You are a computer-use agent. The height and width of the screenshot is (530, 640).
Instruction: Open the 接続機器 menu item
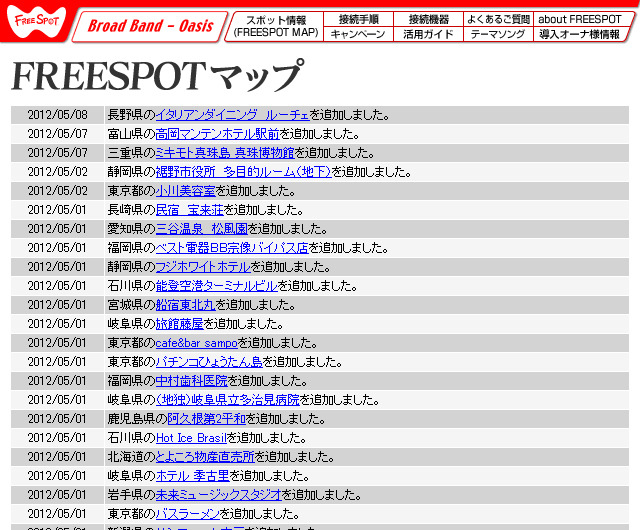pyautogui.click(x=429, y=19)
